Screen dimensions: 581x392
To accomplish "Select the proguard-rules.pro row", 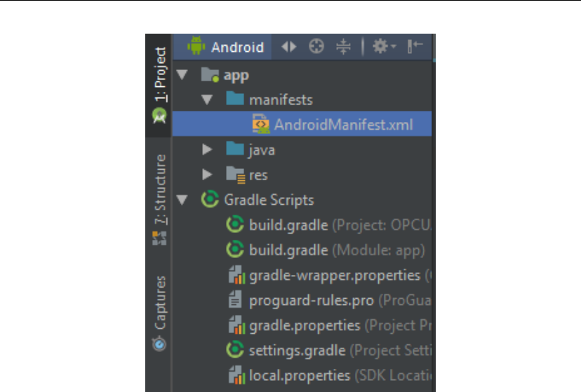I will click(x=302, y=300).
